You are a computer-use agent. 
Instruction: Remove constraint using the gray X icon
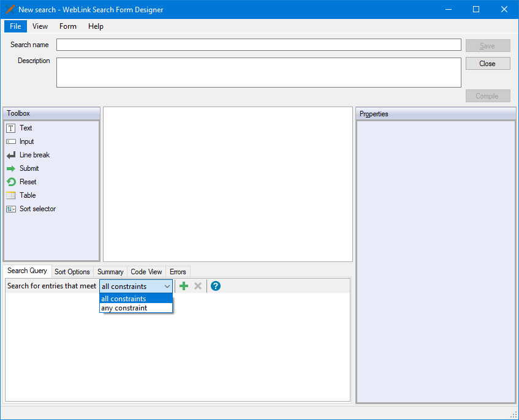(198, 286)
